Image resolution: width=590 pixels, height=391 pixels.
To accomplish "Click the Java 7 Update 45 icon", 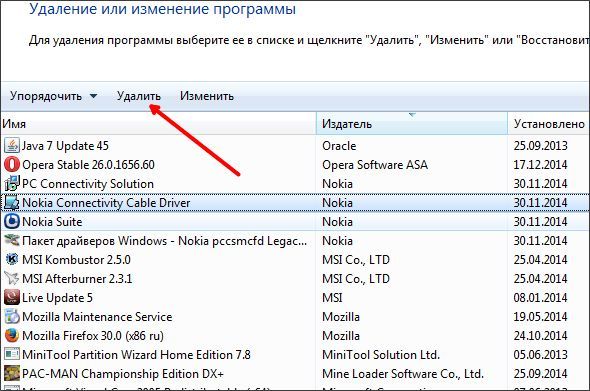I will tap(12, 146).
